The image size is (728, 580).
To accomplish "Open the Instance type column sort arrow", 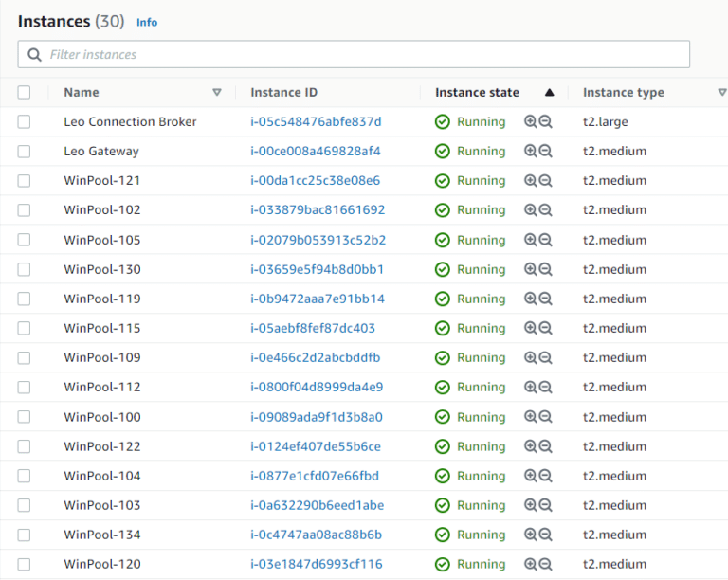I will click(722, 92).
